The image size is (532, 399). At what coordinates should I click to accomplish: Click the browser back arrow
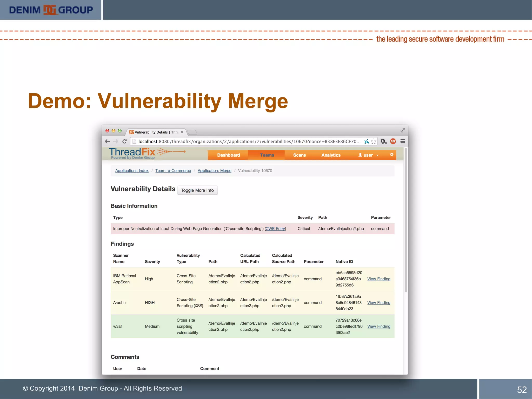107,141
